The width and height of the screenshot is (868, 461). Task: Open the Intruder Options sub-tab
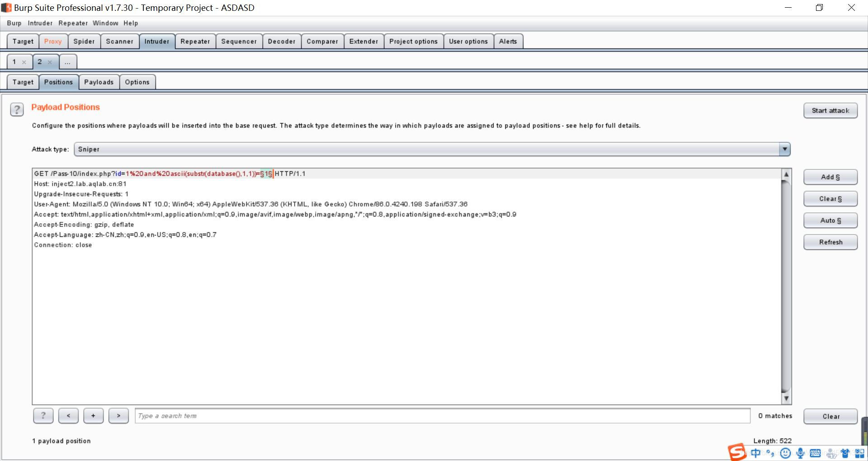click(x=137, y=82)
